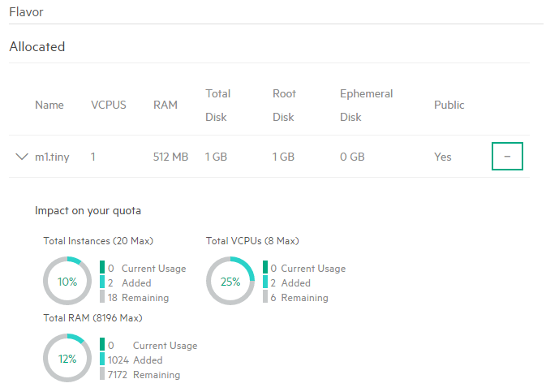Click the RAM Remaining gray swatch

tap(102, 373)
